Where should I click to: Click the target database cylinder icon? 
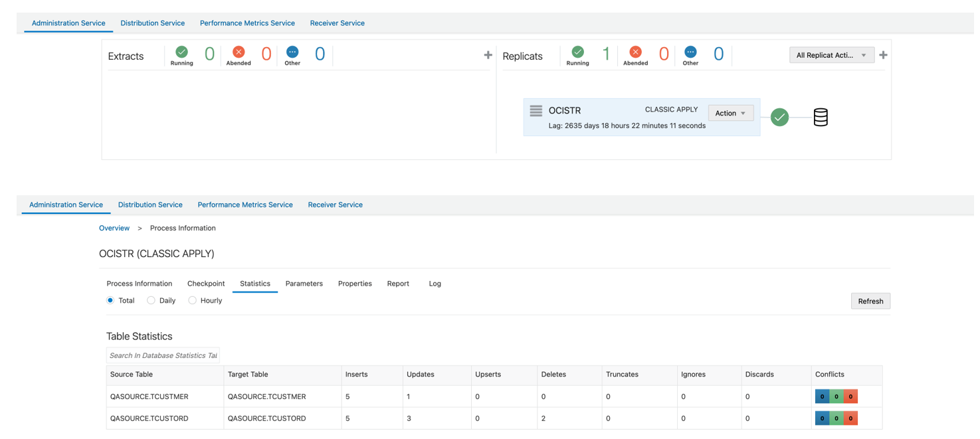(821, 117)
